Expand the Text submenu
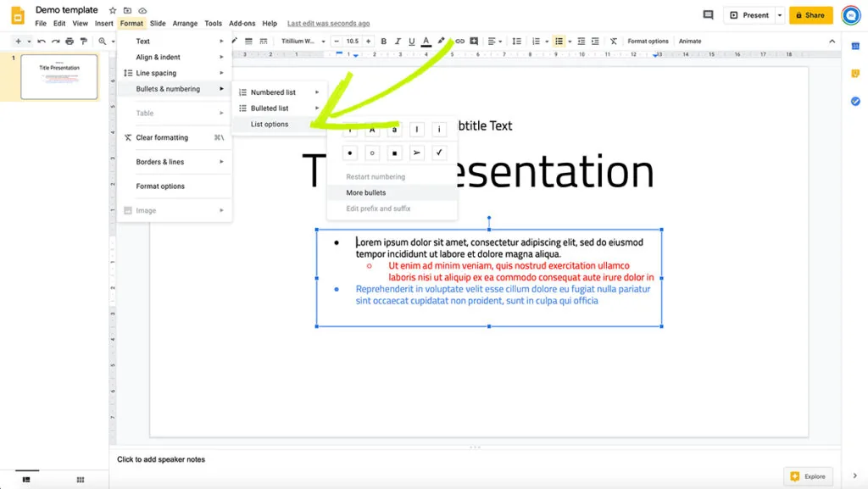Viewport: 868px width, 489px height. [175, 41]
